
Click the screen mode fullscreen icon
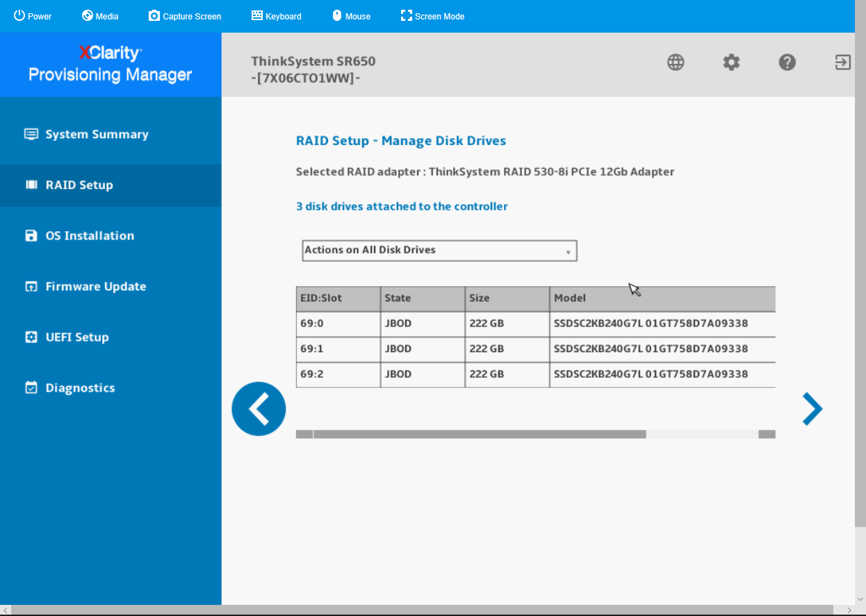407,15
